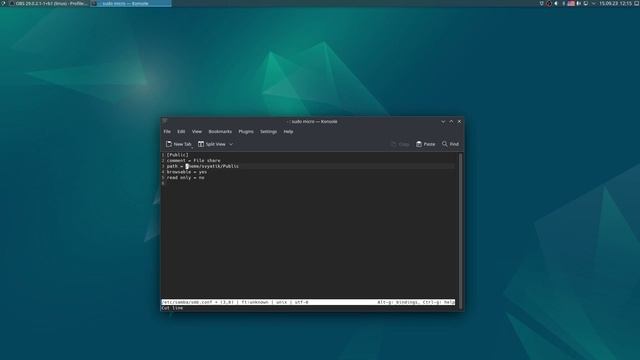Image resolution: width=640 pixels, height=360 pixels.
Task: Click the 'Alt-g: bindings, Ctrl-g: help' status text
Action: 416,302
